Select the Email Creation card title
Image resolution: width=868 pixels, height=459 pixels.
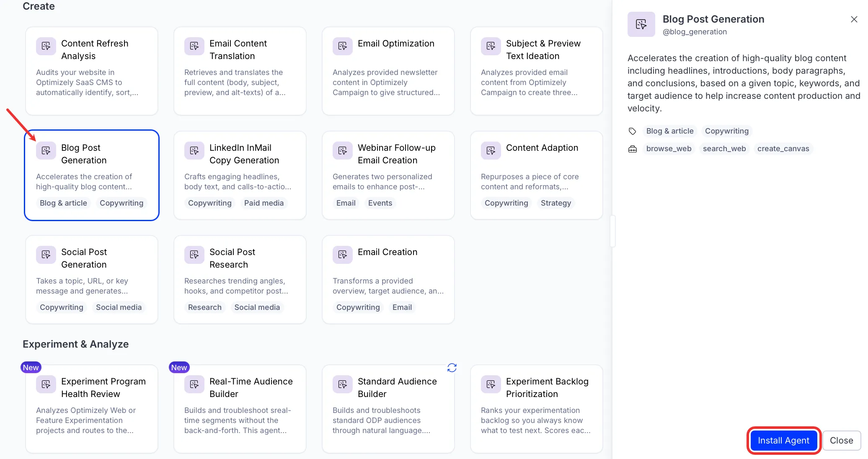[387, 252]
